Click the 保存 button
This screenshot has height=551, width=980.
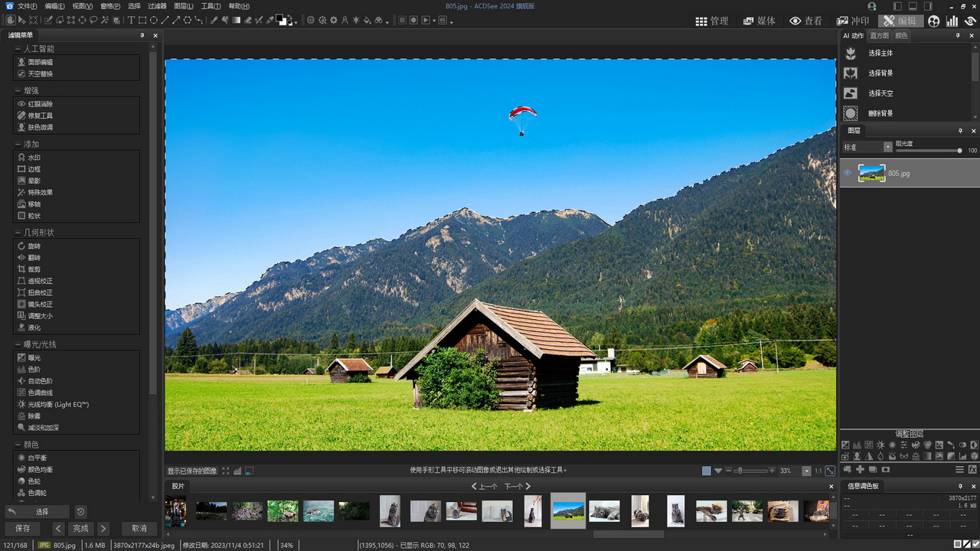23,528
